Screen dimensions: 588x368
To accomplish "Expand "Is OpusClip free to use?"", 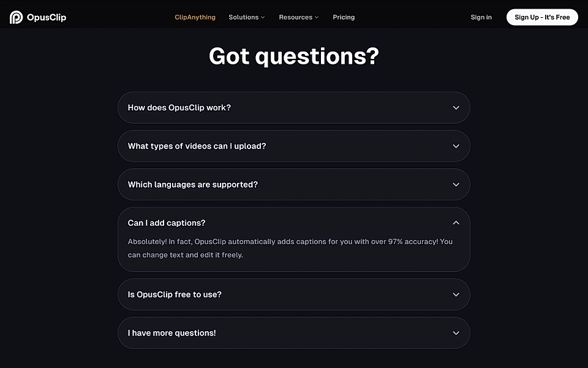I will point(294,294).
